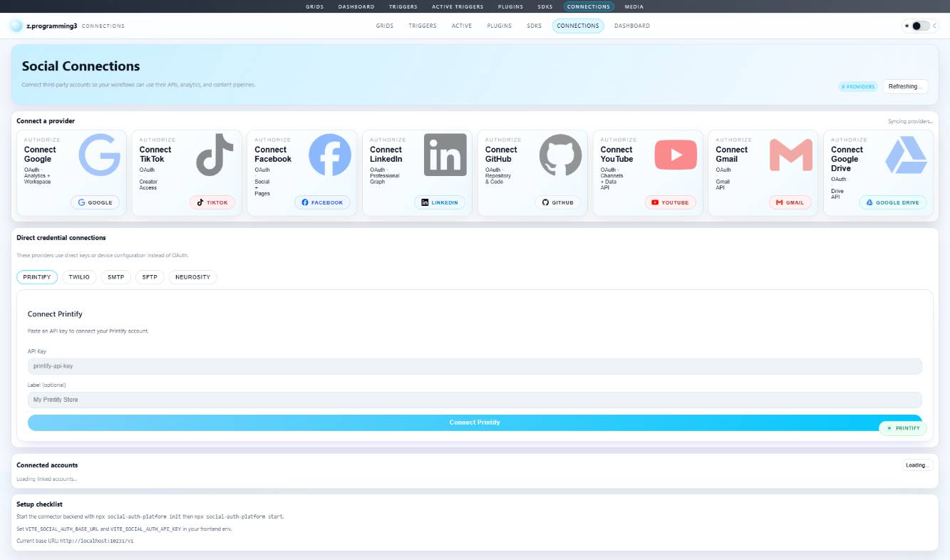Image resolution: width=950 pixels, height=560 pixels.
Task: Click the large Facebook logo in its card
Action: pyautogui.click(x=330, y=155)
